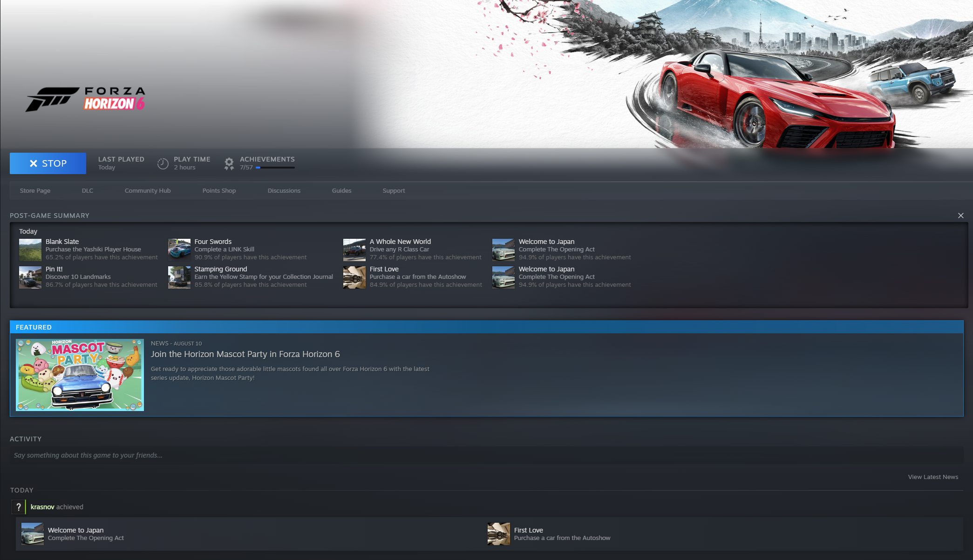Click the '2 hours' play time value

coord(185,168)
